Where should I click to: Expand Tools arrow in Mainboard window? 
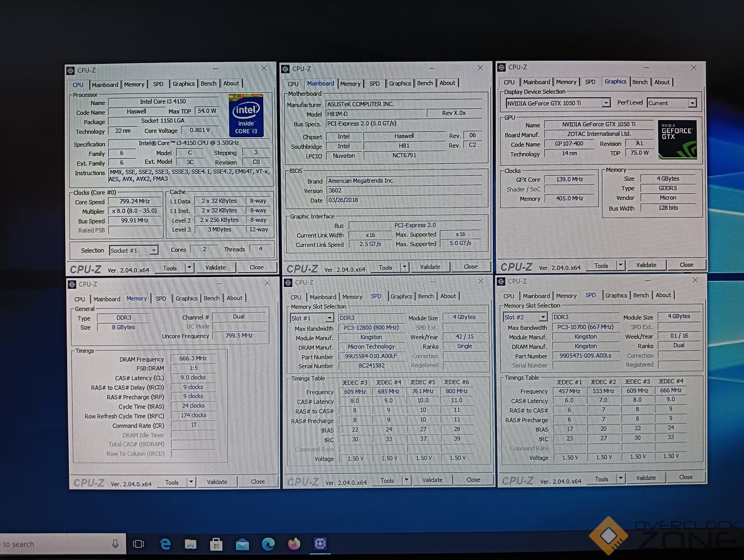[x=405, y=267]
